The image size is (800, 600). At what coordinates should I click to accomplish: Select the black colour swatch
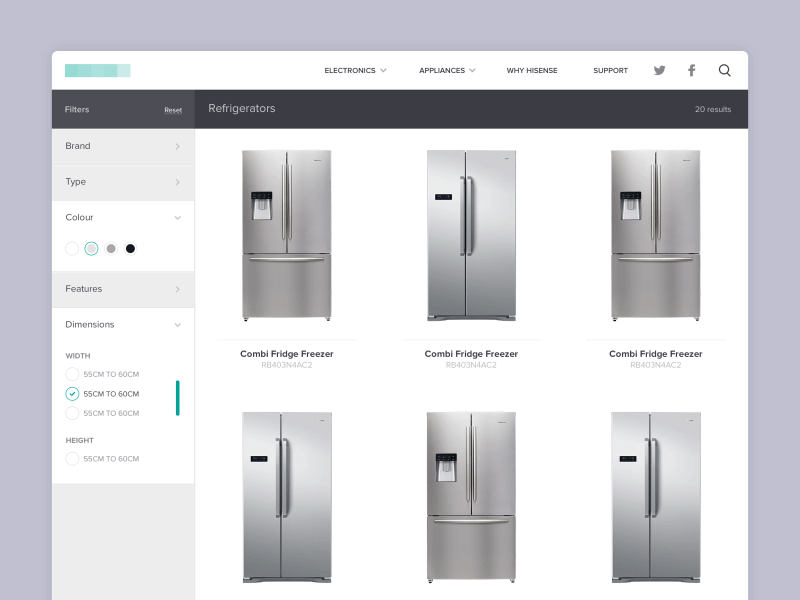click(x=130, y=248)
